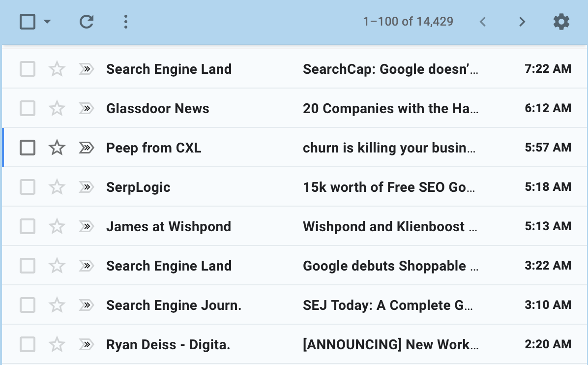The height and width of the screenshot is (365, 588).
Task: Open email 'Google debuts Shoppable ...'
Action: tap(390, 266)
